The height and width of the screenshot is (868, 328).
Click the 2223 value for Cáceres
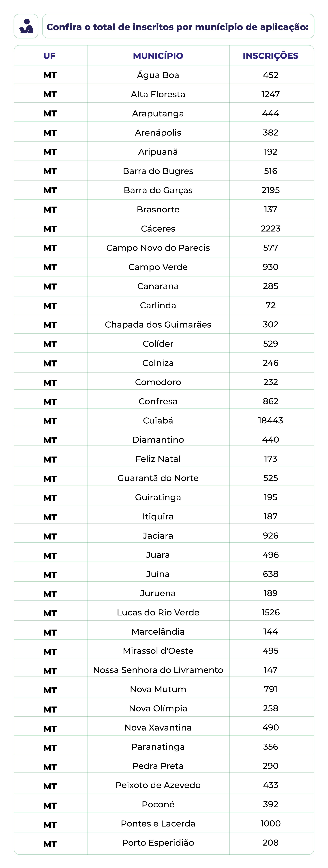point(271,229)
